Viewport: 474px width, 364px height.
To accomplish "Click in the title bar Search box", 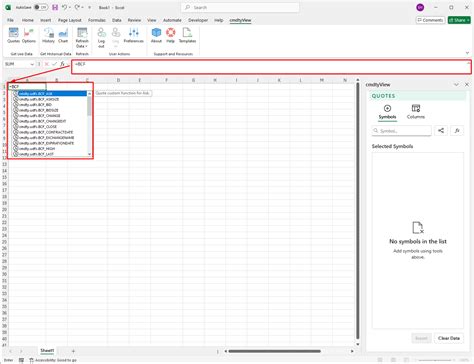I will (240, 7).
